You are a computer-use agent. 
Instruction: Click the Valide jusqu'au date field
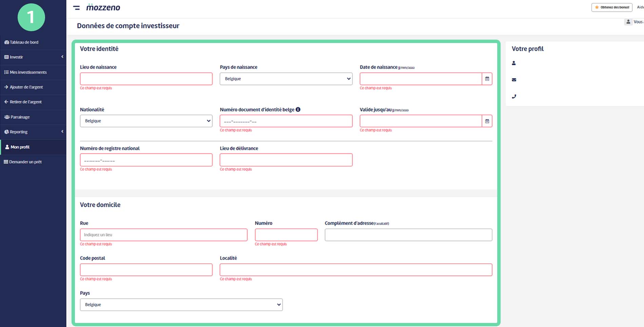421,121
